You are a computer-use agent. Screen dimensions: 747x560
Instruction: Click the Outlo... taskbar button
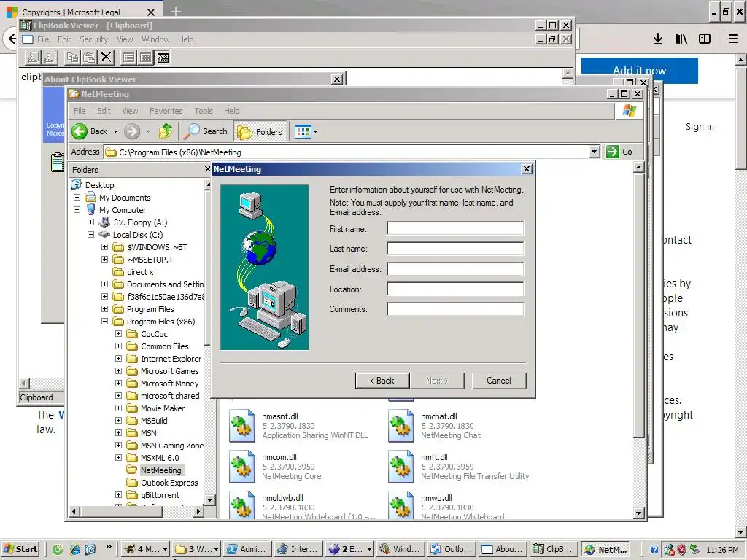452,549
